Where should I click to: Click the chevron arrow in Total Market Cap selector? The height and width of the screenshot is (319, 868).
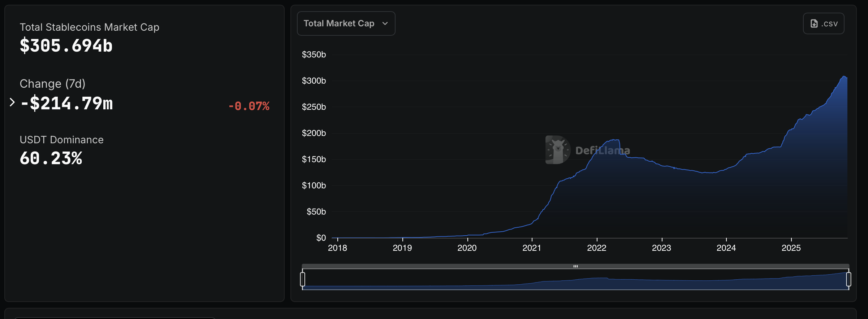click(x=385, y=23)
